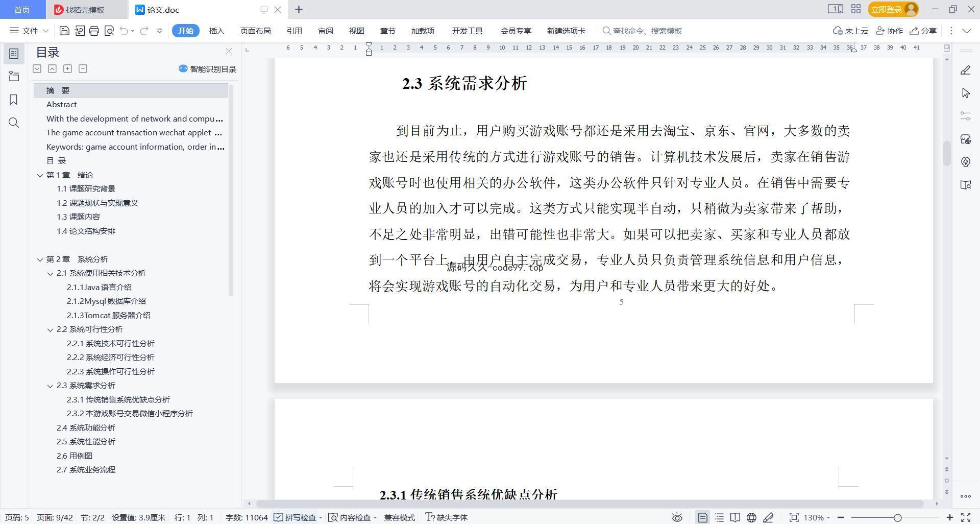The image size is (980, 524).
Task: Open the Outline panel in the left sidebar
Action: pyautogui.click(x=14, y=54)
